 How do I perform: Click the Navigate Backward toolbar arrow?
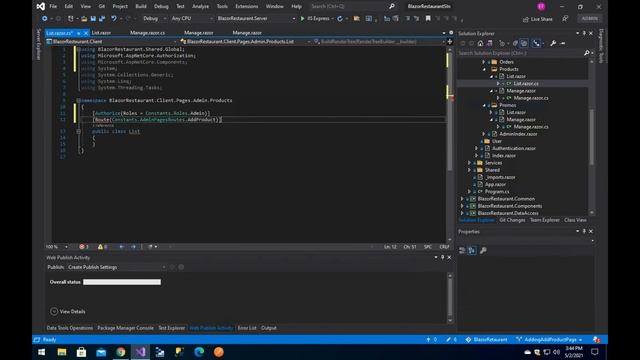[x=44, y=18]
